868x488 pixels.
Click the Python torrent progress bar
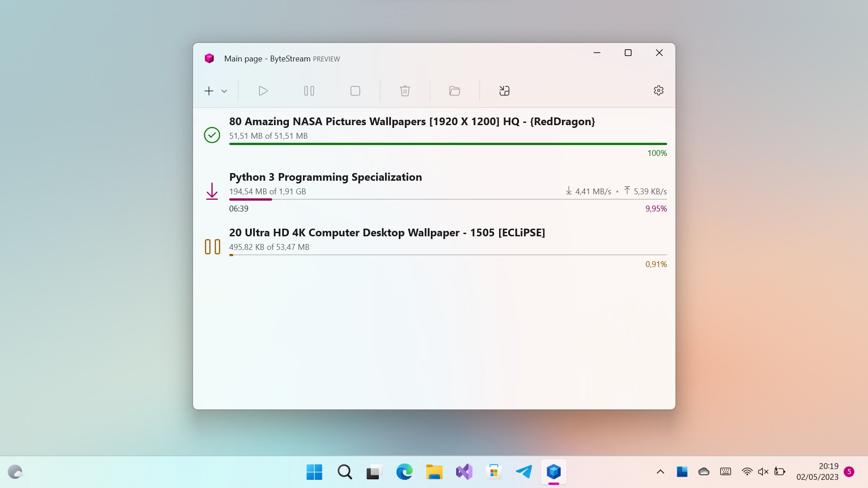[x=448, y=199]
